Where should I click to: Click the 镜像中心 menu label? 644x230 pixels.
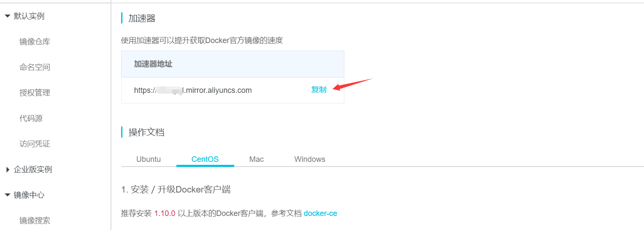(x=29, y=195)
